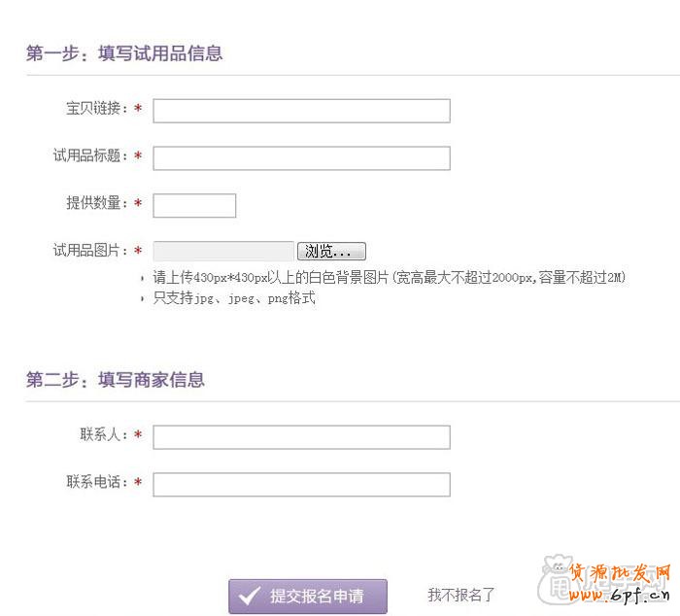The width and height of the screenshot is (680, 616).
Task: Click the 我不报名了 link
Action: (461, 595)
